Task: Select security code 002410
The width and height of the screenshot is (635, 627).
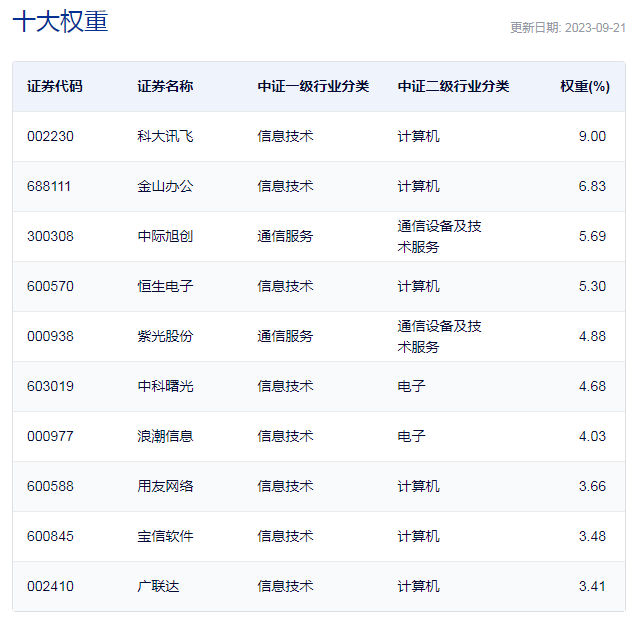Action: 50,586
